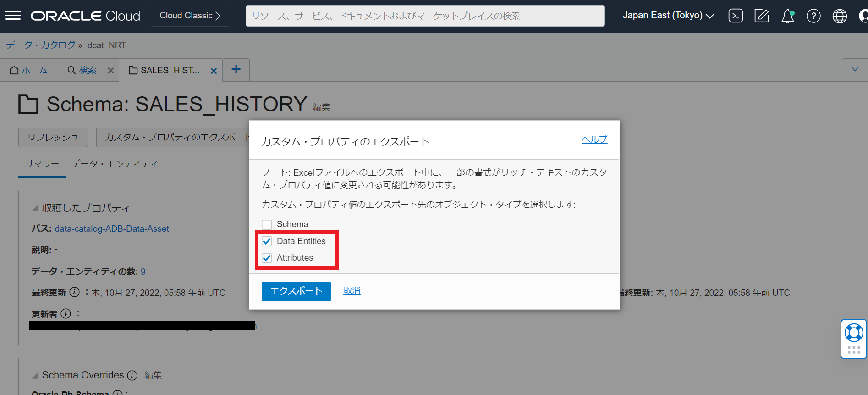Viewport: 868px width, 395px height.
Task: Add a new tab with plus icon
Action: coord(236,70)
